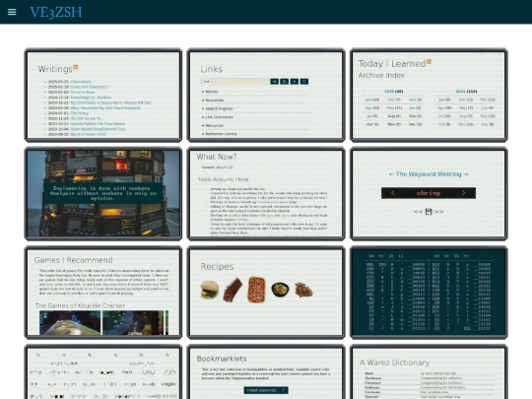Go to the next webring site via right arrow after The Wayward Webring
The image size is (532, 399).
[x=465, y=174]
